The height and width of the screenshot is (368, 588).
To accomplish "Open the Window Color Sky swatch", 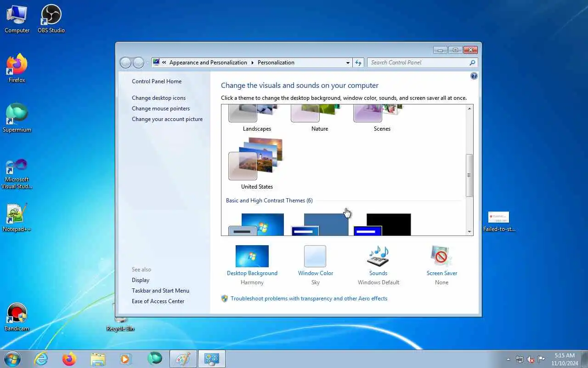I will (x=315, y=256).
